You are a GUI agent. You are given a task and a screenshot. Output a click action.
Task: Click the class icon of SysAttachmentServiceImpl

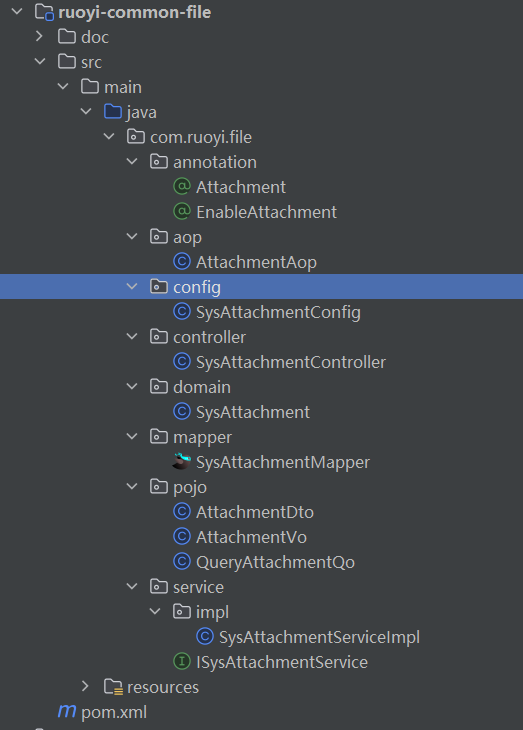[x=205, y=636]
